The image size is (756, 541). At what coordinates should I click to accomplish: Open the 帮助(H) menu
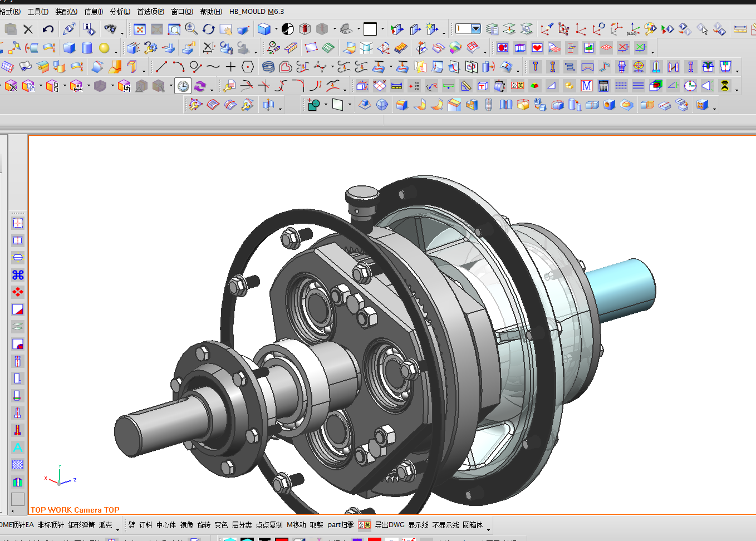[211, 12]
